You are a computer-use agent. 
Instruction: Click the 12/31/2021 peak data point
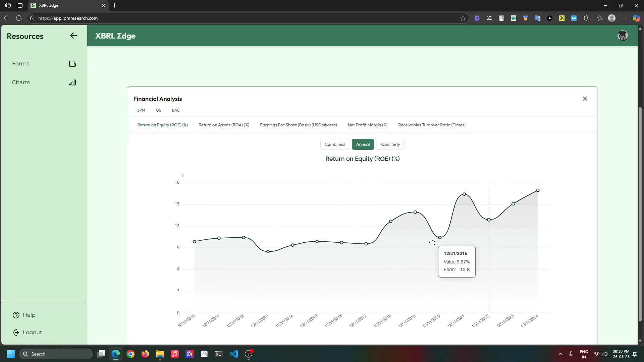[x=464, y=194]
